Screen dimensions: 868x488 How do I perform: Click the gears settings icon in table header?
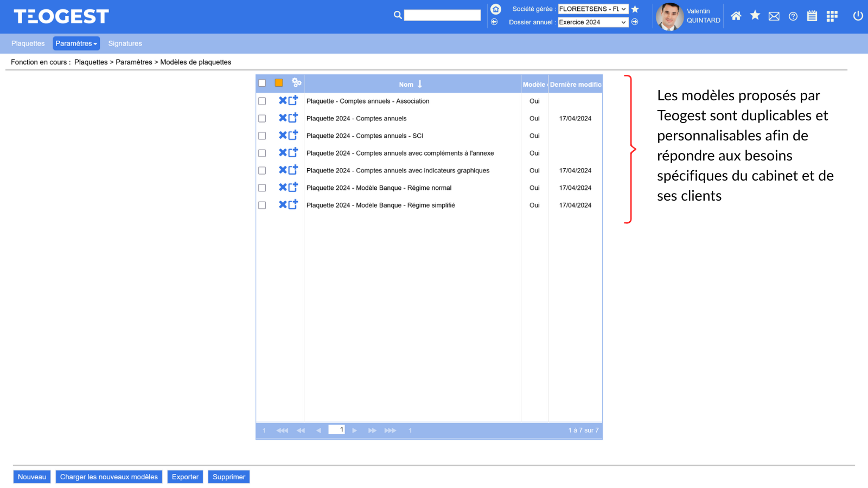[x=296, y=82]
